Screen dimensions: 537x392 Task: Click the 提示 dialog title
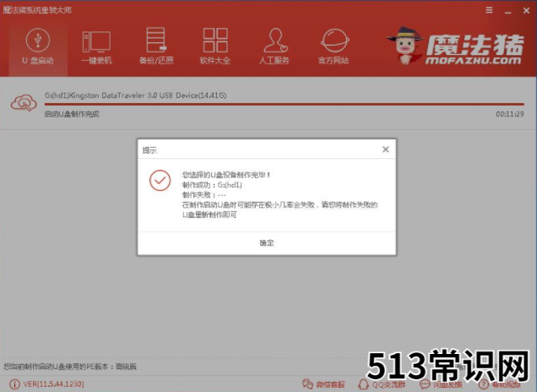[149, 150]
